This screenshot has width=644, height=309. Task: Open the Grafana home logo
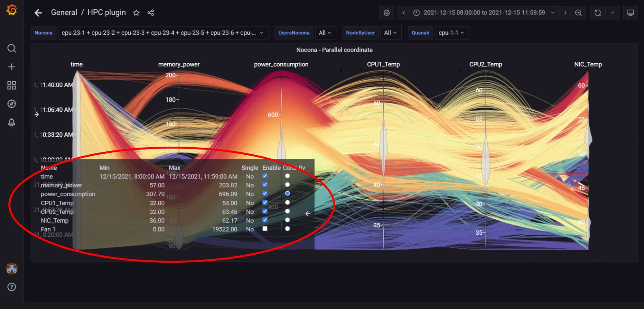(x=12, y=10)
